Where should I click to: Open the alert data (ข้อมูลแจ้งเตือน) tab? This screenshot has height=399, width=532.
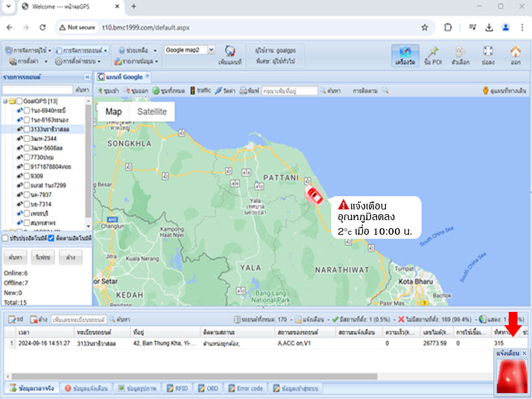86,388
